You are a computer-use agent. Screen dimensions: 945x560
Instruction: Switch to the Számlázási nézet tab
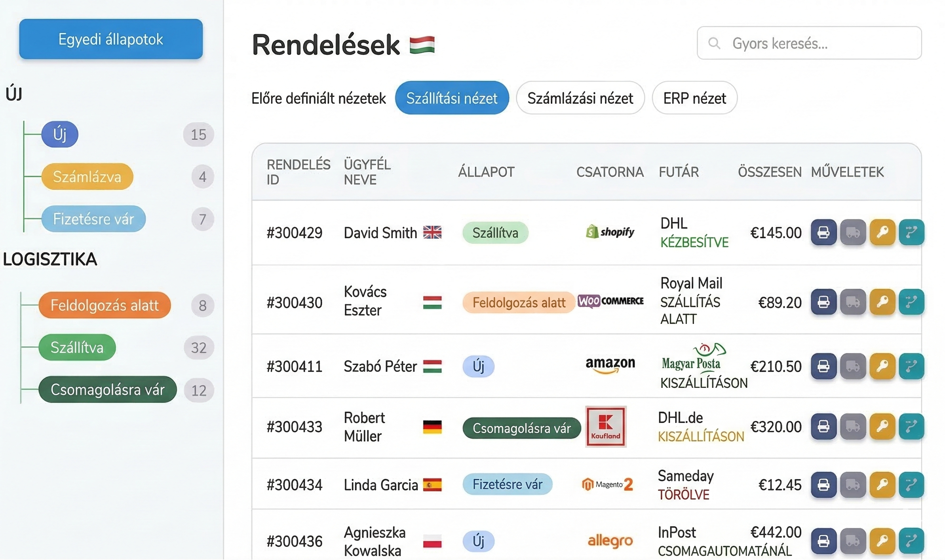[x=580, y=98]
